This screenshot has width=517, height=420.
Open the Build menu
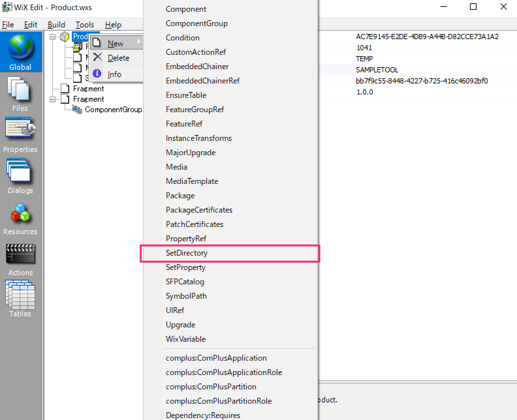click(56, 25)
